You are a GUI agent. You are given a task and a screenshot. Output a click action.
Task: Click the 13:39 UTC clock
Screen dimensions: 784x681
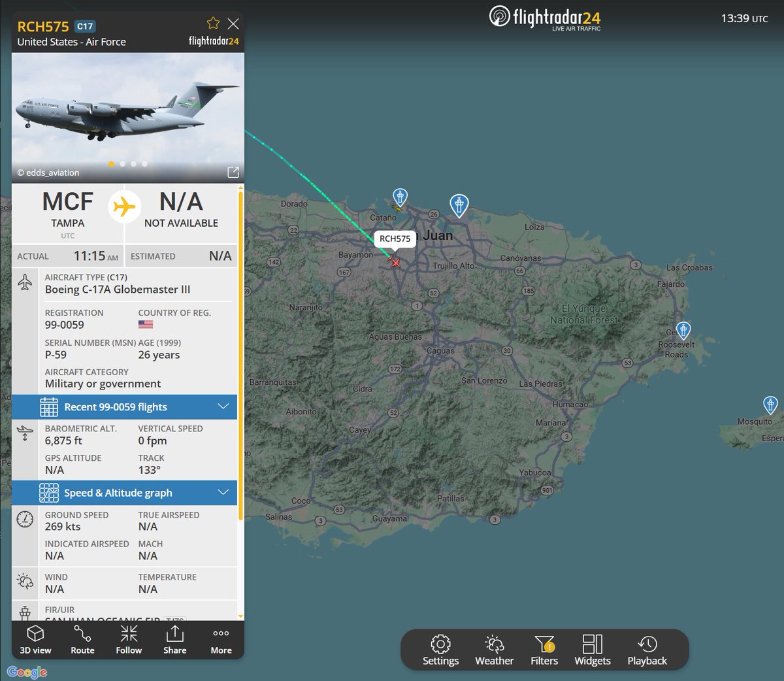745,18
